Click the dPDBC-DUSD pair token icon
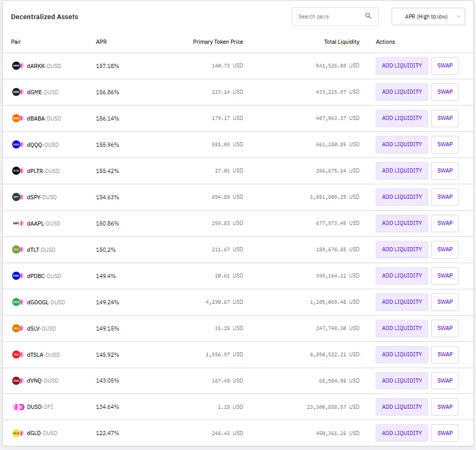Image resolution: width=476 pixels, height=450 pixels. click(x=18, y=275)
